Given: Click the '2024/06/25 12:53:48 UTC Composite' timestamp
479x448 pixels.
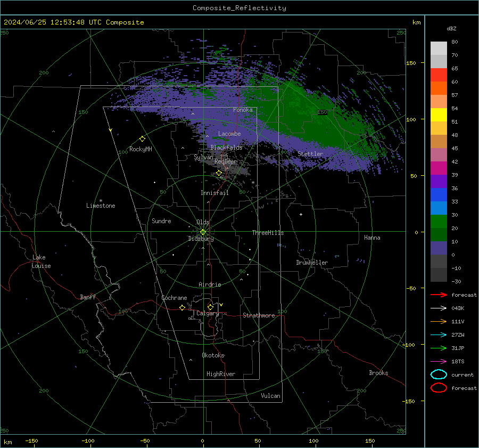Looking at the screenshot, I should pos(74,22).
